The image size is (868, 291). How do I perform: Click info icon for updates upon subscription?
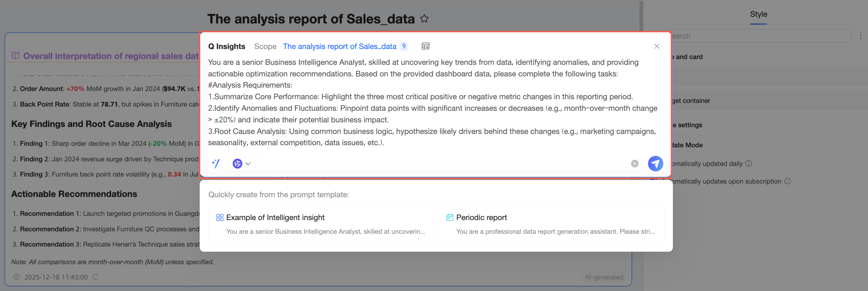pos(787,181)
